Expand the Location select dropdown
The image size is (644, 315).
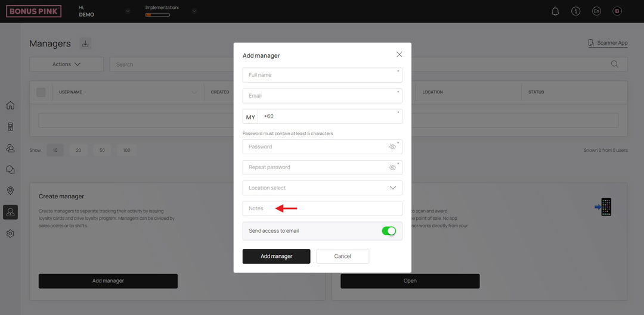323,188
